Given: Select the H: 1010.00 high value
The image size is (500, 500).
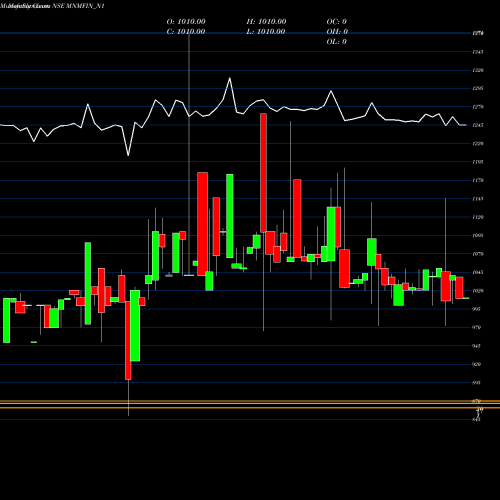Looking at the screenshot, I should pos(266,22).
